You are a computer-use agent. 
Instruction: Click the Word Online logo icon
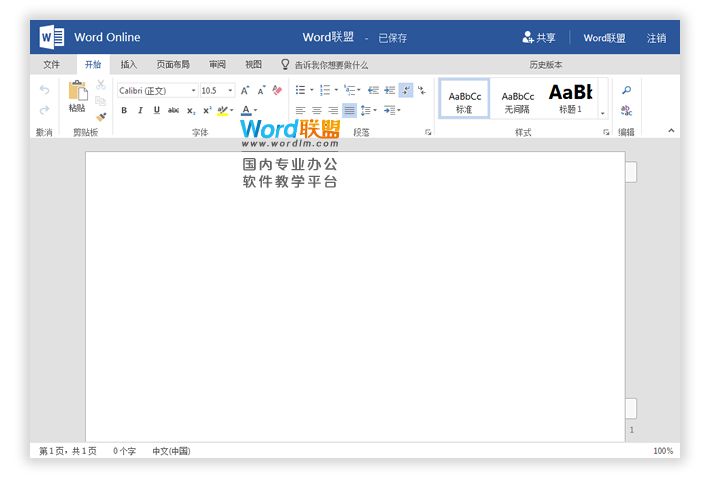click(x=52, y=37)
